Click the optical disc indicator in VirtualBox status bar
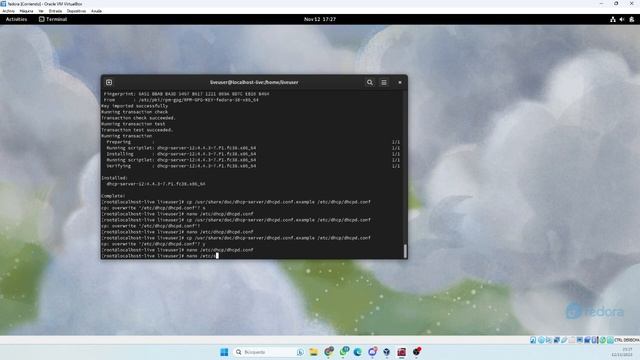The width and height of the screenshot is (640, 360). [541, 340]
